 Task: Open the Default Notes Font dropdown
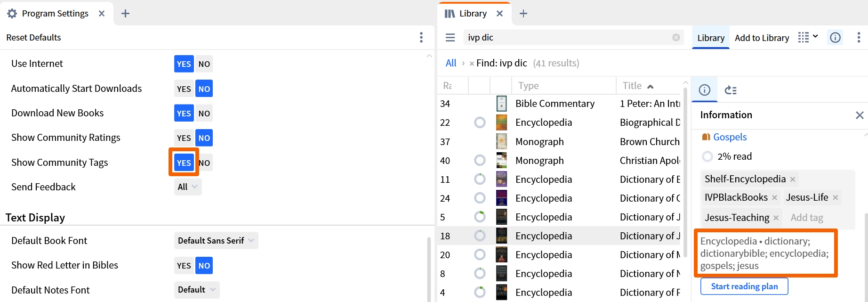[x=197, y=290]
